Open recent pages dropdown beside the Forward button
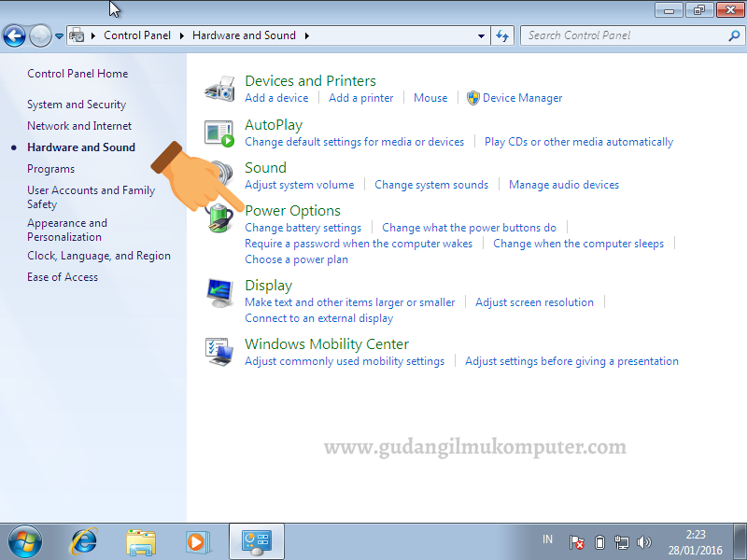Screen dimensions: 747x560 (59, 35)
